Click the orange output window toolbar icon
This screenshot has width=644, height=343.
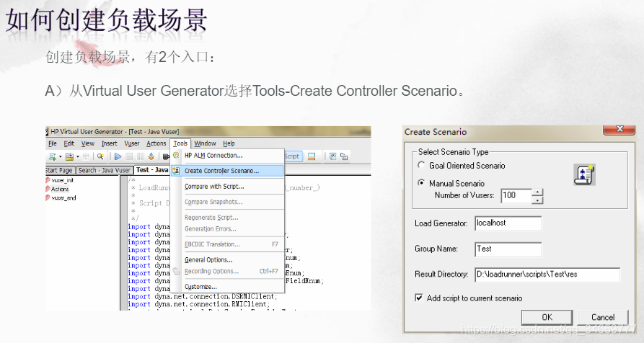pos(312,156)
